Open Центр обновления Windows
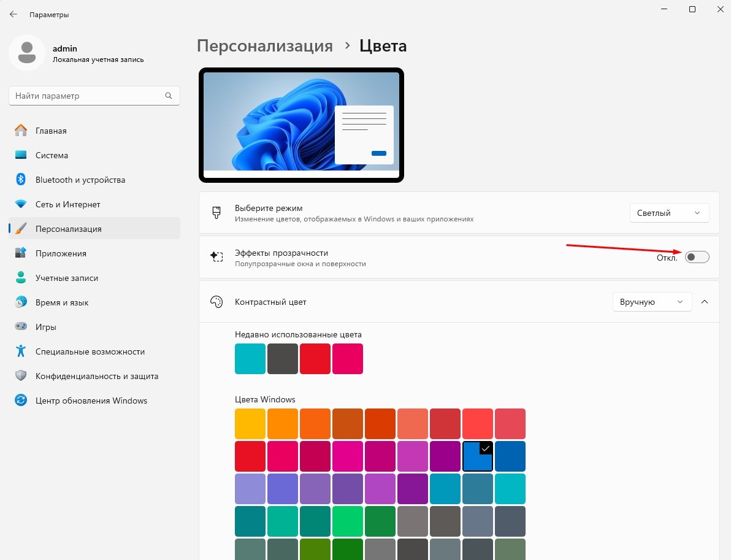This screenshot has width=731, height=560. [x=94, y=400]
